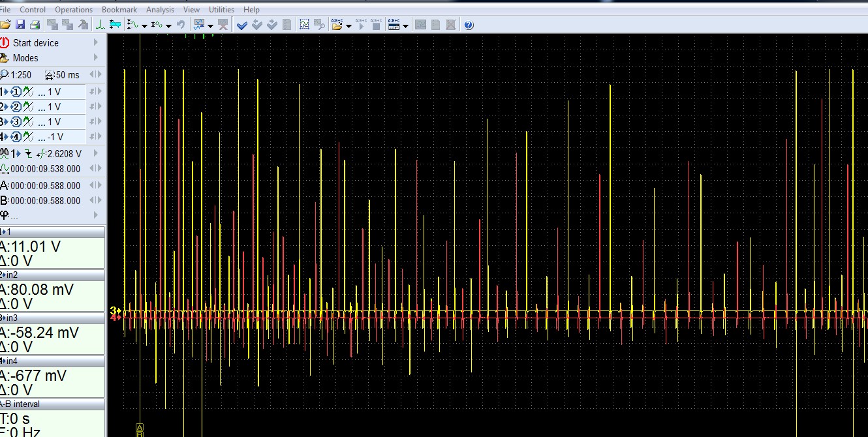Click the Modes label

click(x=25, y=58)
